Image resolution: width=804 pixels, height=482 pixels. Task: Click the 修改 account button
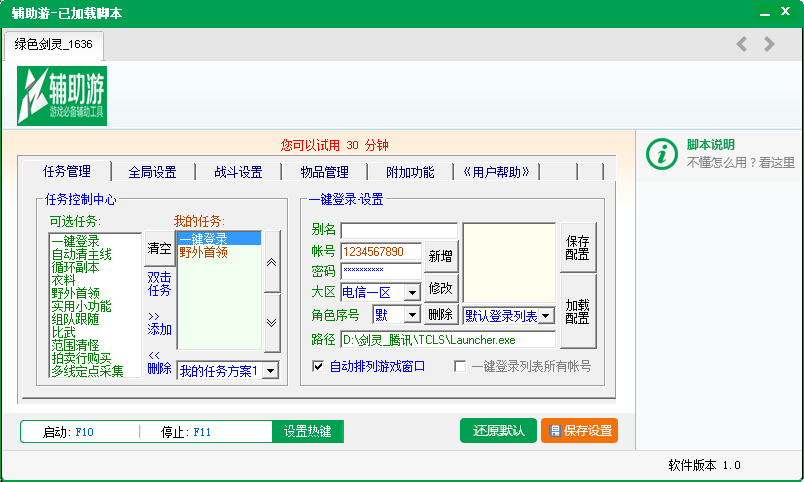(x=440, y=288)
